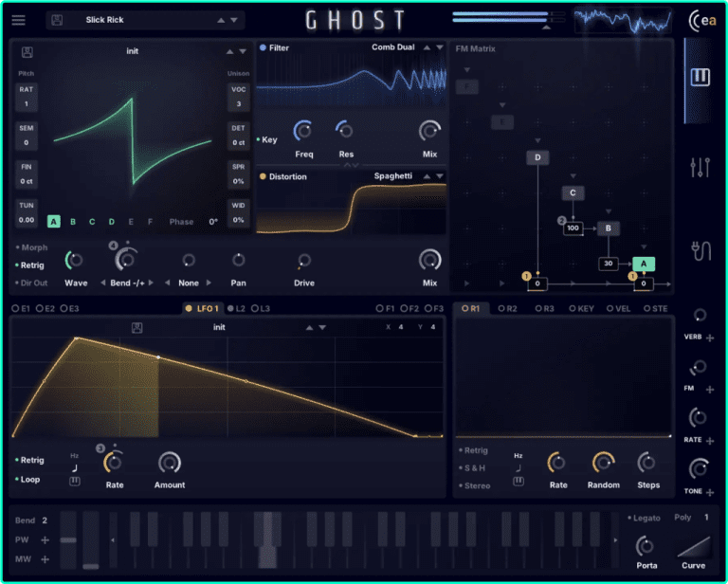Select LFO bar sync icon
Screen dimensions: 728x584
75,481
